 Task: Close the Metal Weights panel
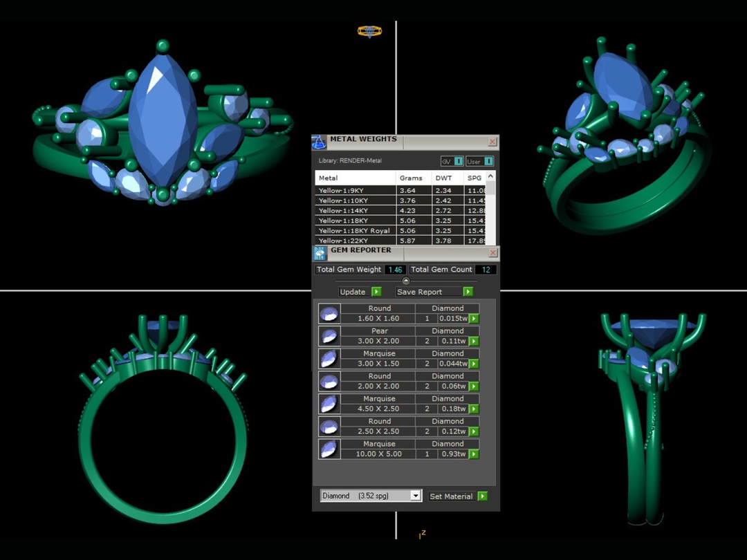(x=492, y=142)
